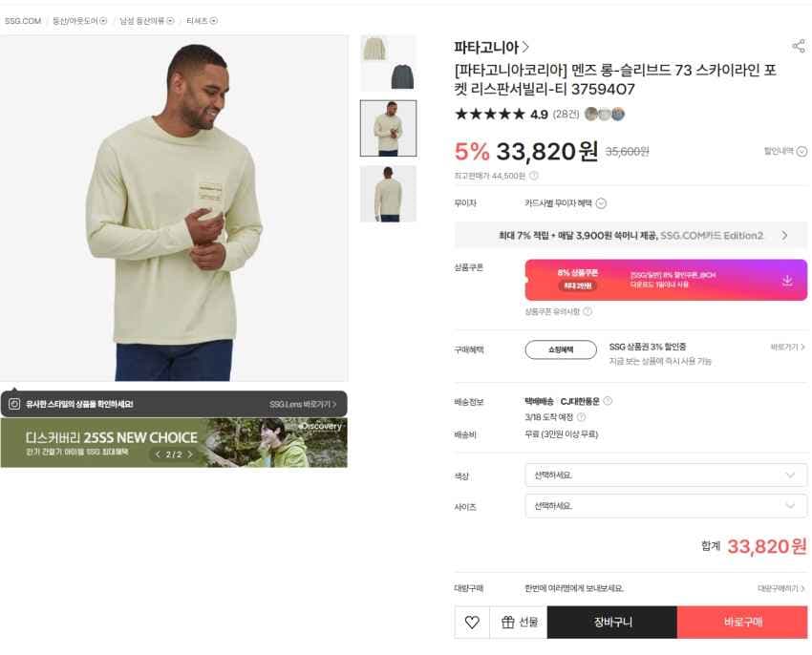812x655 pixels.
Task: Go to next Discovery banner slide
Action: pos(190,454)
